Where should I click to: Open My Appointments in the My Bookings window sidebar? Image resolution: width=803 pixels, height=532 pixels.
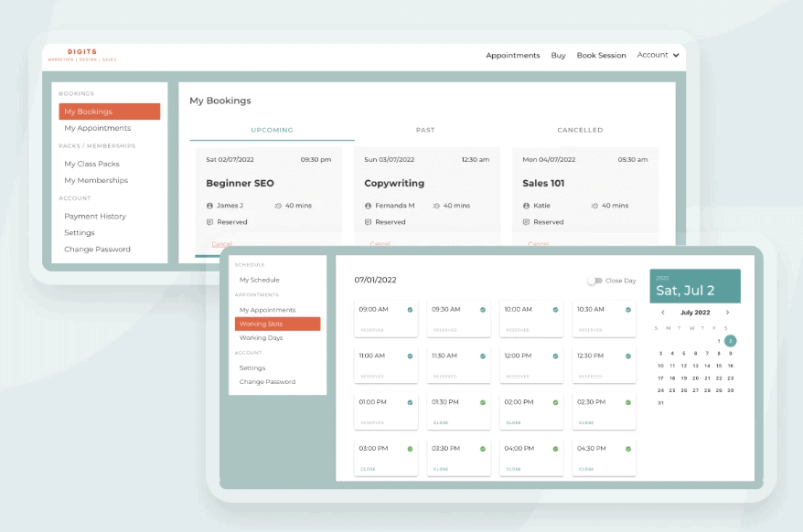point(97,128)
